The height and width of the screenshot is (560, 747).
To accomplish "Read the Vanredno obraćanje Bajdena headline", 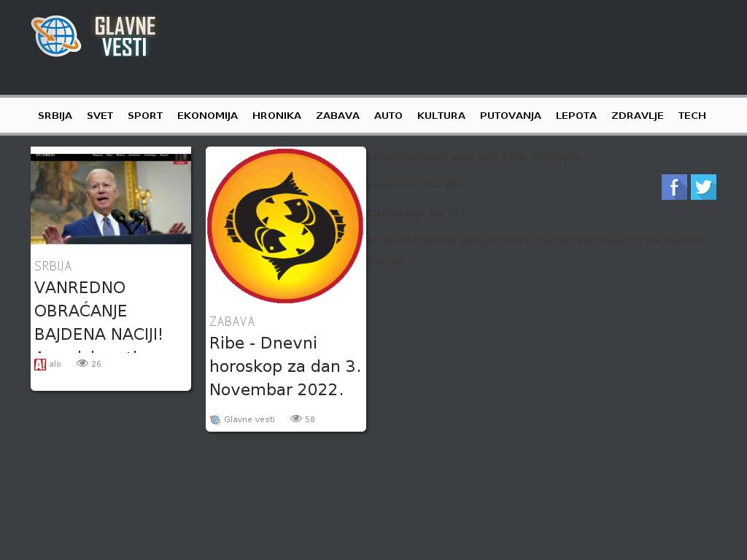I will coord(98,311).
